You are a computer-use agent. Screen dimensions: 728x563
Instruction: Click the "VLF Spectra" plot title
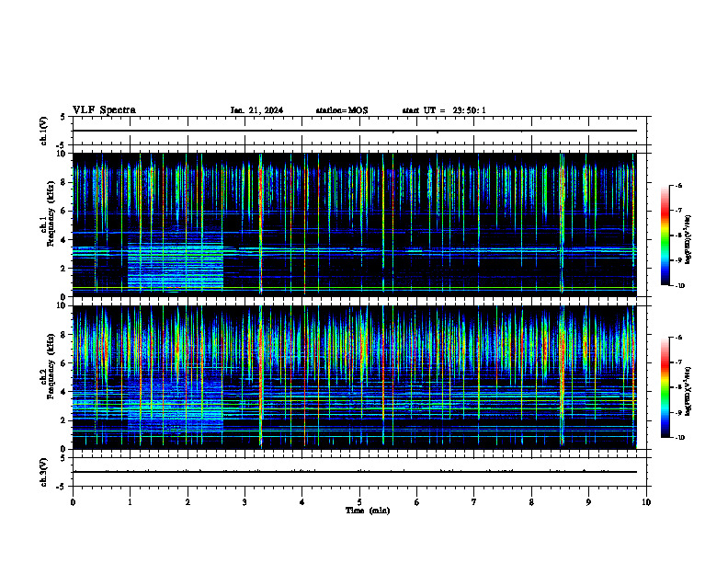(x=104, y=110)
